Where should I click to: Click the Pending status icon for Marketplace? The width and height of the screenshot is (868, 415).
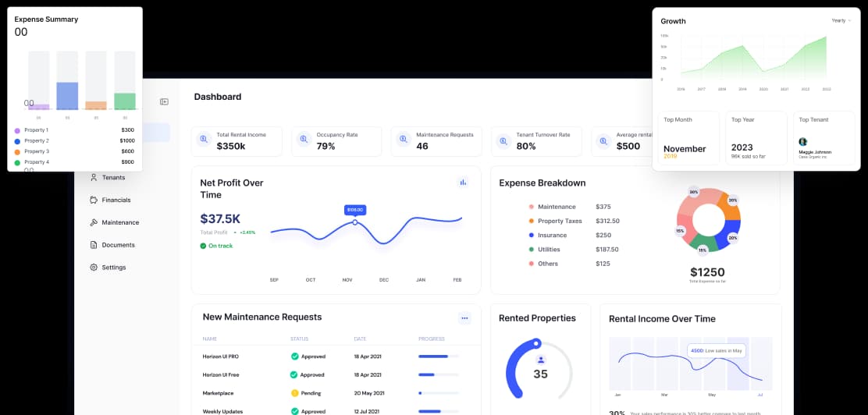(294, 393)
